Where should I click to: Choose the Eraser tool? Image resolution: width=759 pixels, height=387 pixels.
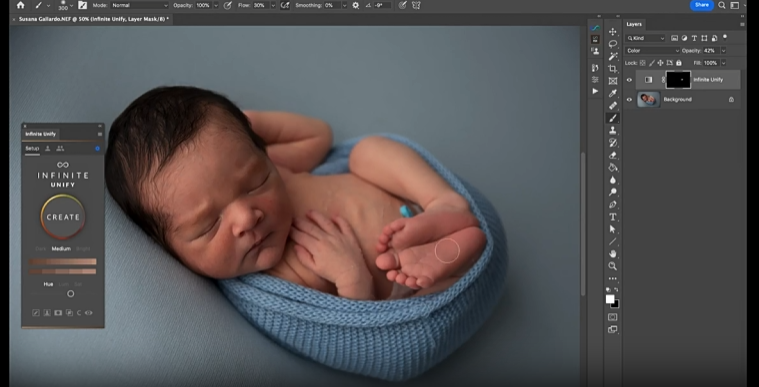tap(613, 155)
